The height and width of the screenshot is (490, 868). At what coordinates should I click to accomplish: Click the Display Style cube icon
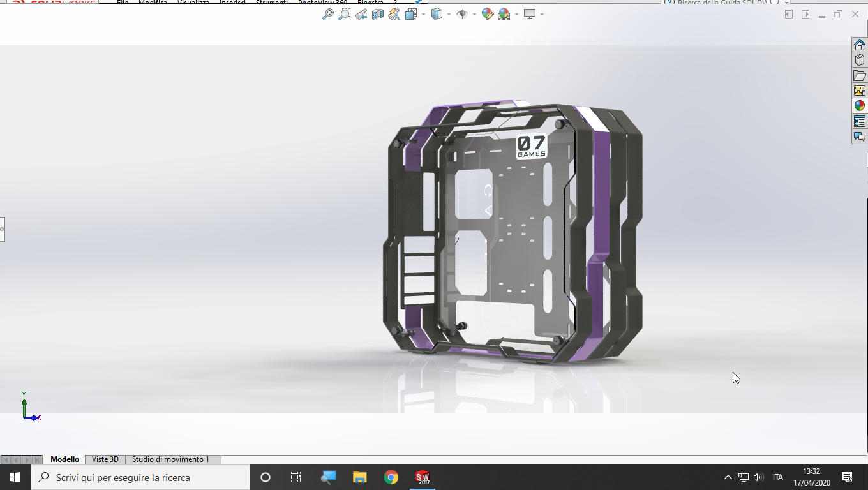(437, 14)
